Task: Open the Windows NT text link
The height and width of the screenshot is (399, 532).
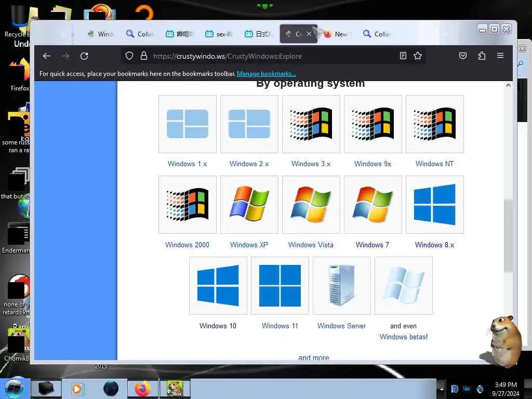Action: pyautogui.click(x=435, y=164)
